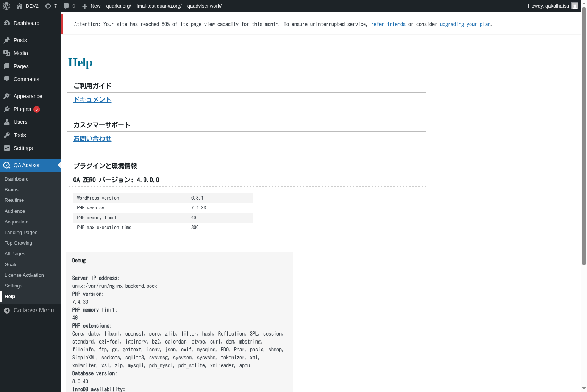Image resolution: width=587 pixels, height=392 pixels.
Task: Click the Media icon in sidebar
Action: 7,53
